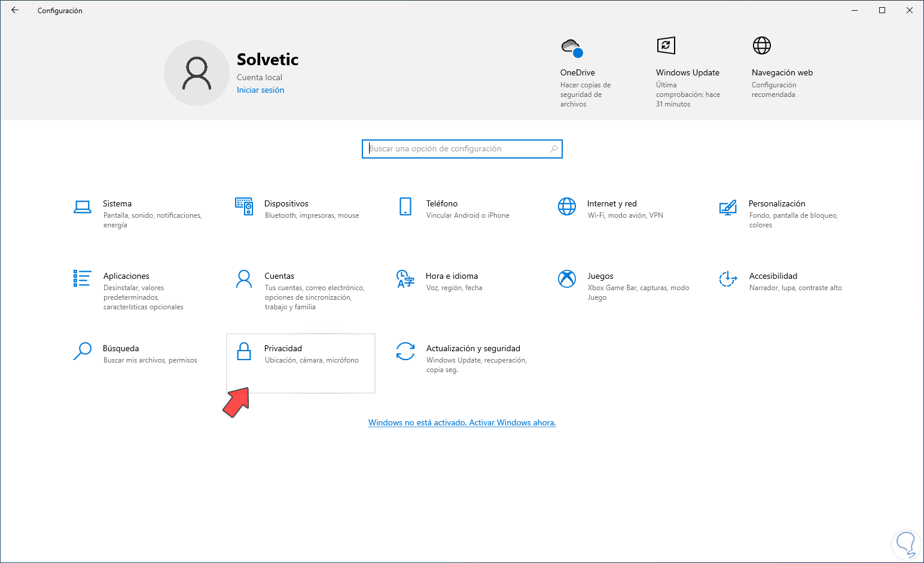Open the Windows Update refresh icon
The height and width of the screenshot is (563, 924).
pos(666,45)
